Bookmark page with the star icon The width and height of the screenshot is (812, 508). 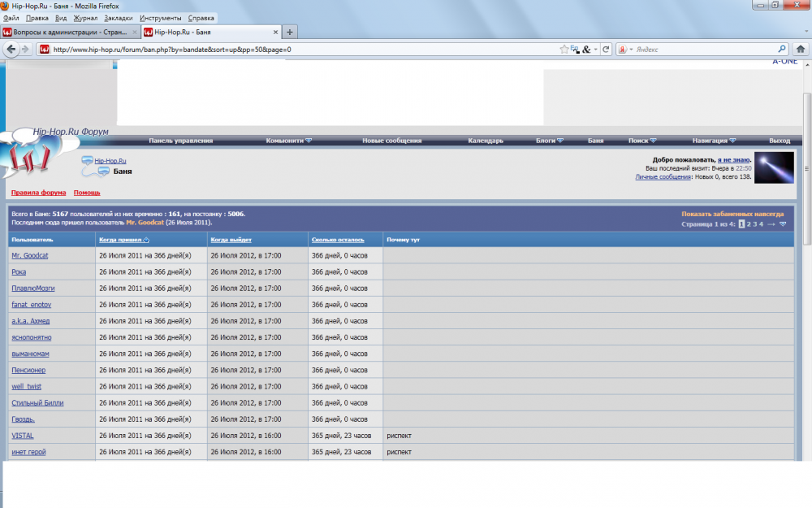click(564, 50)
